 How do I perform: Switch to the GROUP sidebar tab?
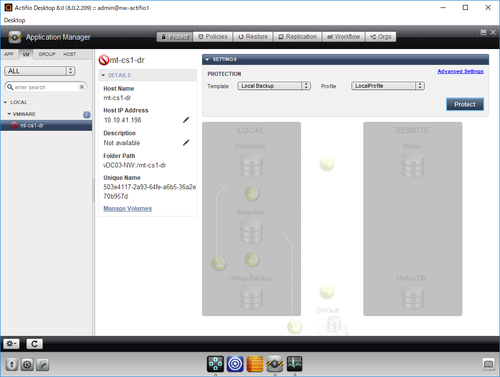tap(47, 54)
